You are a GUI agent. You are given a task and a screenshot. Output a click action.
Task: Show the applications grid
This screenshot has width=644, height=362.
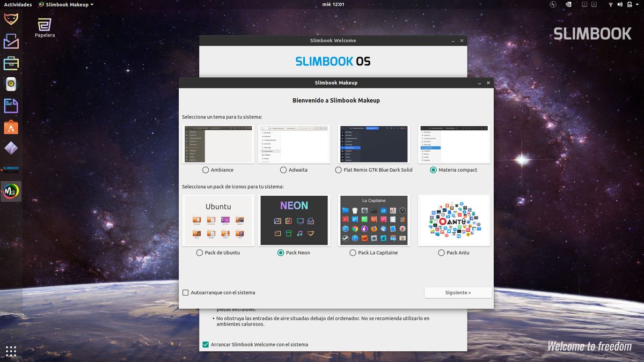pyautogui.click(x=11, y=351)
